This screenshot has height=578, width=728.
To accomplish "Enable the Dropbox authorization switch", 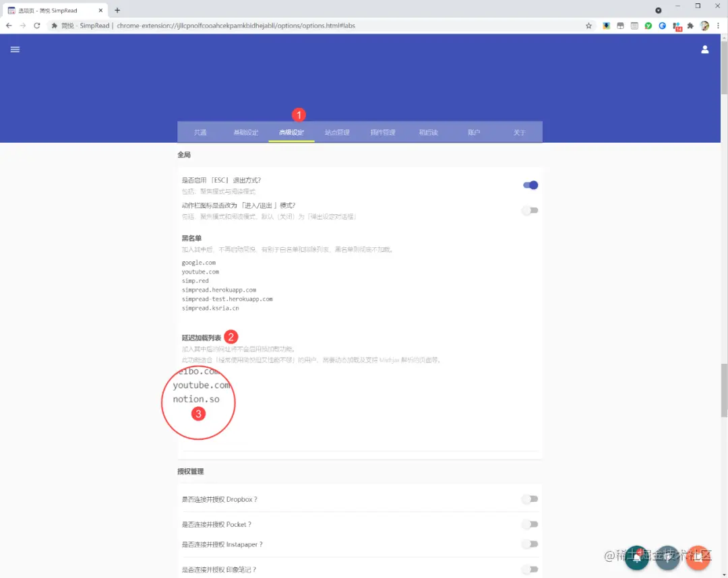I will coord(530,499).
